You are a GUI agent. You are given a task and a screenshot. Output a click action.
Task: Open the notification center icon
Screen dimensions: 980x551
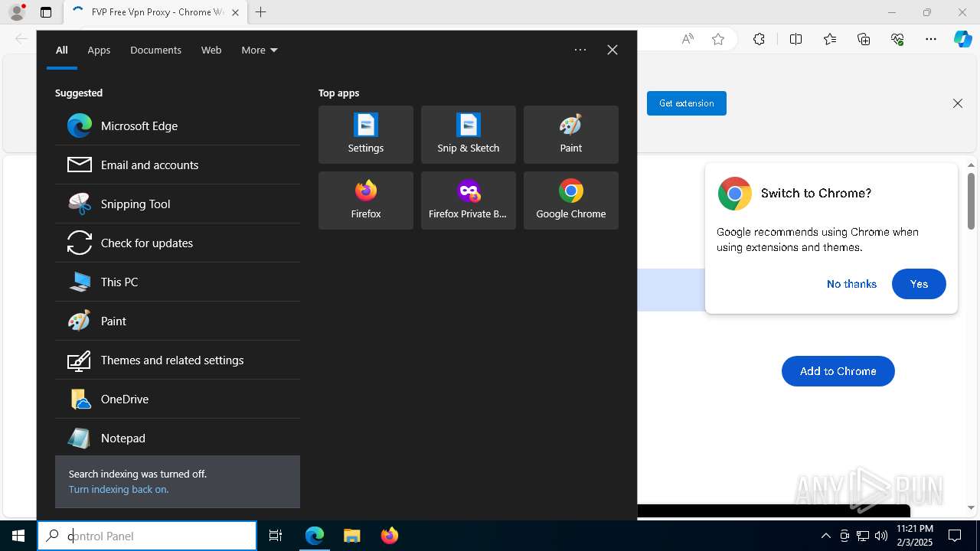point(955,536)
